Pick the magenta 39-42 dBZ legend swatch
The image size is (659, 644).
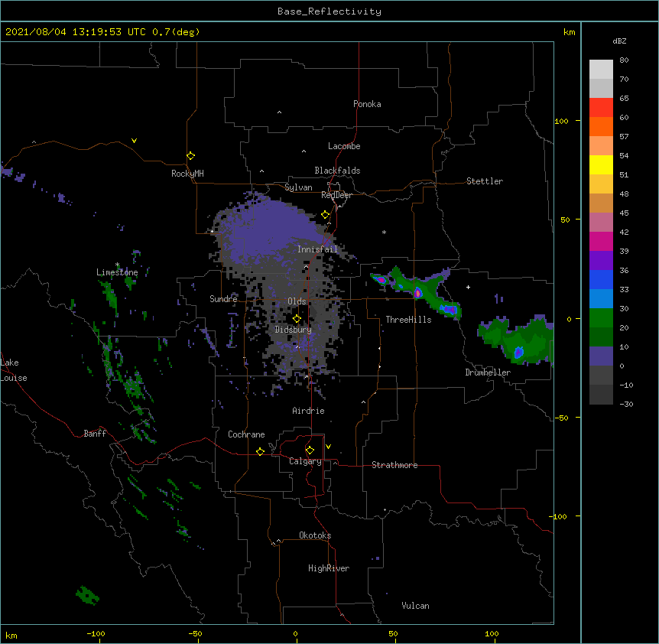tap(601, 241)
